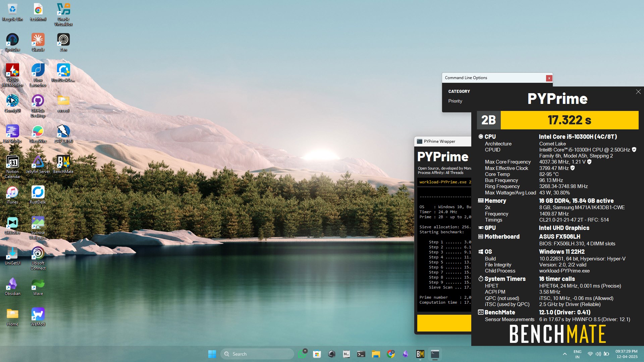Click the 17.322 s result banner
Viewport: 644px width, 362px height.
[x=570, y=120]
